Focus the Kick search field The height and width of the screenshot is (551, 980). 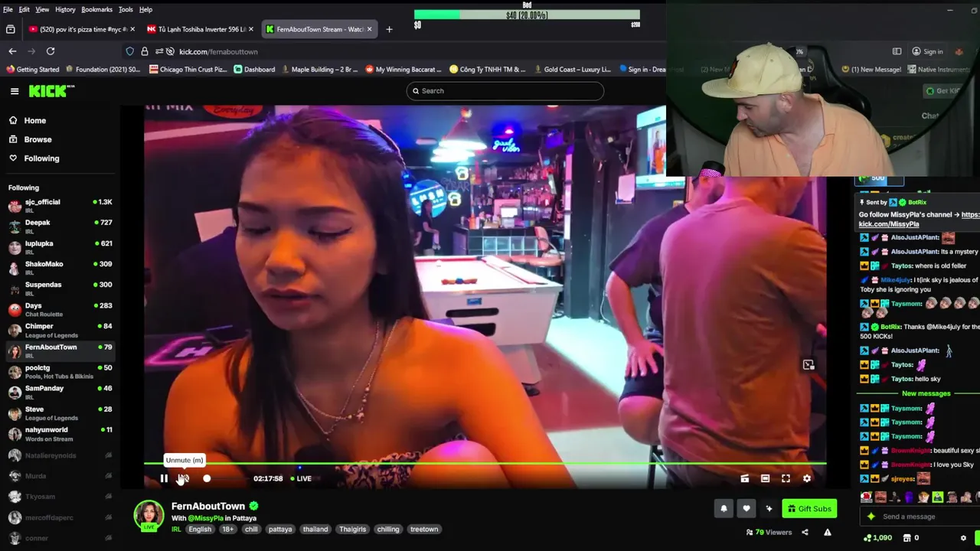pyautogui.click(x=505, y=91)
